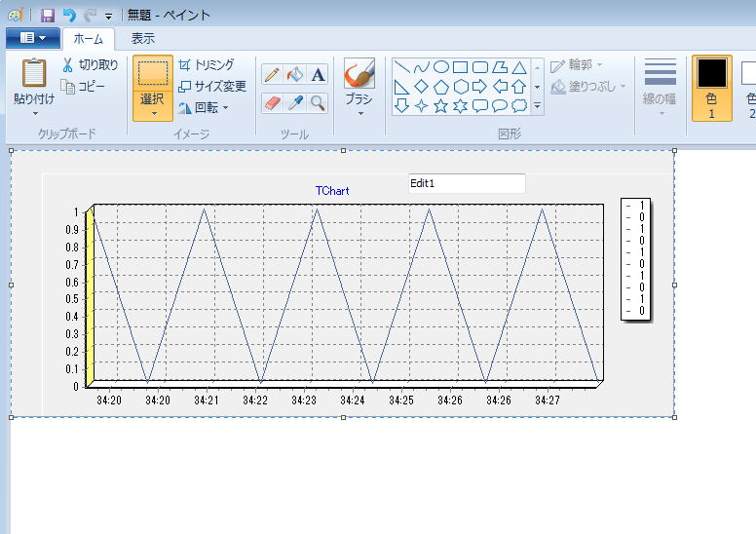Click the Paint application icon in title bar
Image resolution: width=756 pixels, height=534 pixels.
click(15, 16)
